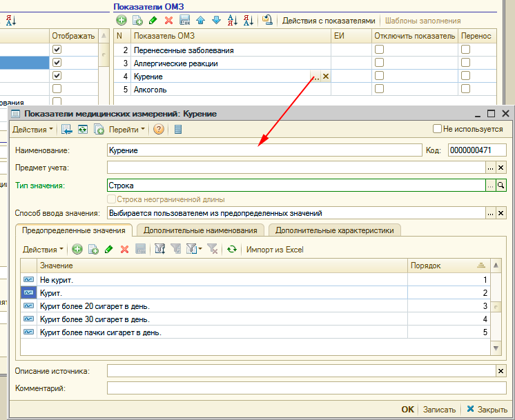
Task: Click the green add icon in Показатели ОМЗ toolbar
Action: coord(121,21)
